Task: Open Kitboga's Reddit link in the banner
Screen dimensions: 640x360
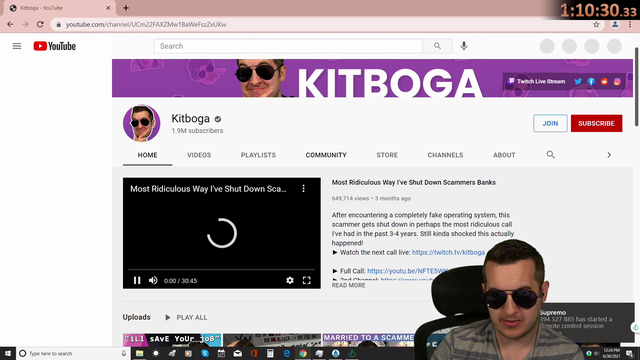Action: point(604,81)
